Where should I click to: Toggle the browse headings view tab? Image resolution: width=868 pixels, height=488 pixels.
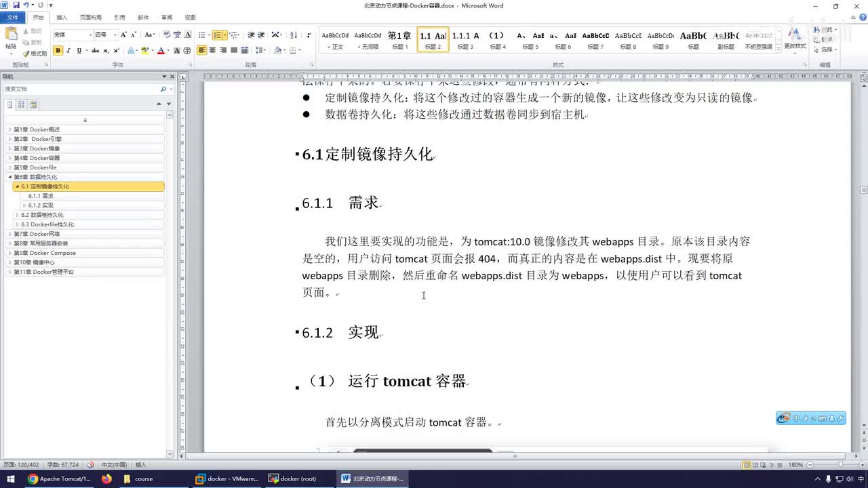pos(10,104)
